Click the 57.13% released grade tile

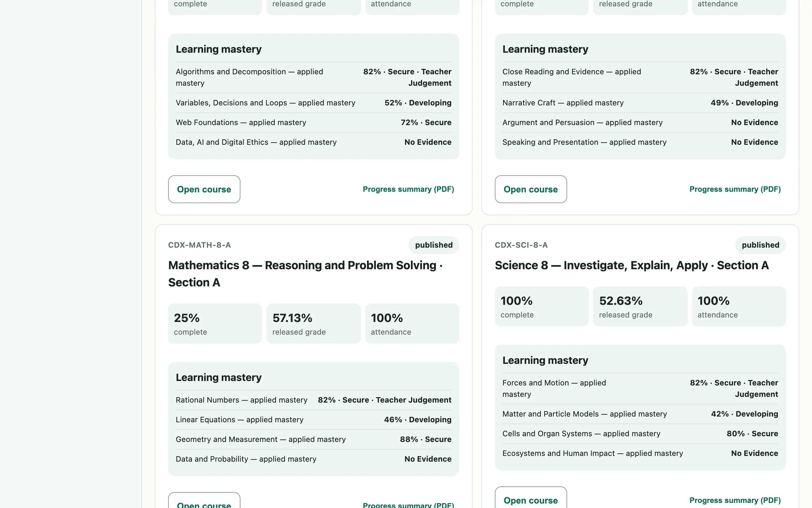(x=313, y=324)
